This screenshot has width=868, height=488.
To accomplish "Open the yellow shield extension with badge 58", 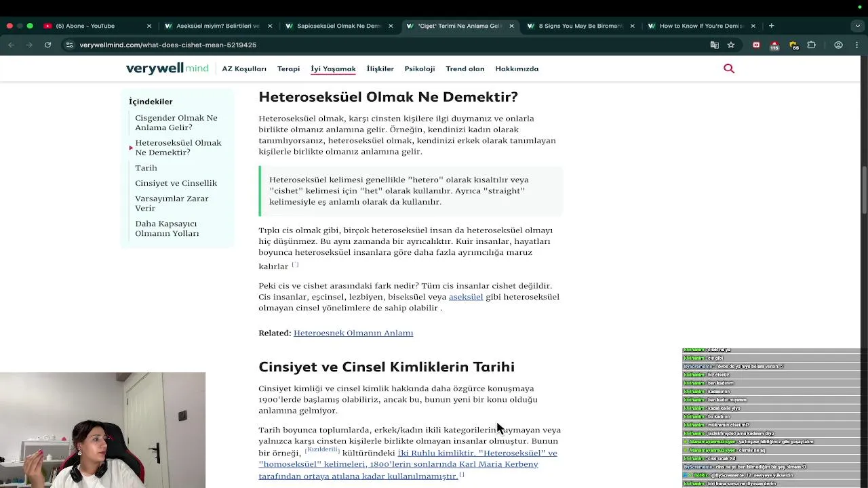I will pos(793,45).
